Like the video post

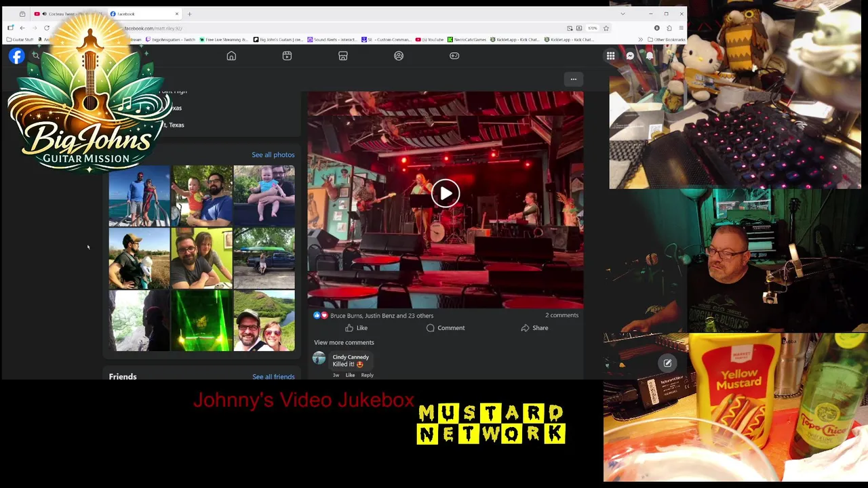(356, 328)
